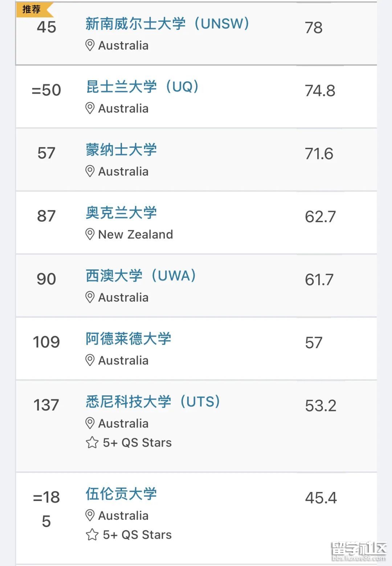This screenshot has height=566, width=392.
Task: Click the location pin under 西澳大学
Action: tap(90, 297)
